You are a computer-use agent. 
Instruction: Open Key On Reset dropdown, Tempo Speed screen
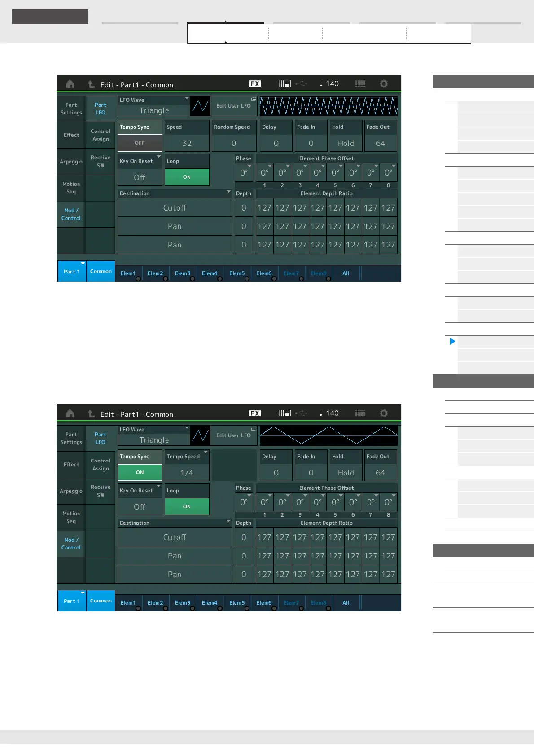140,499
